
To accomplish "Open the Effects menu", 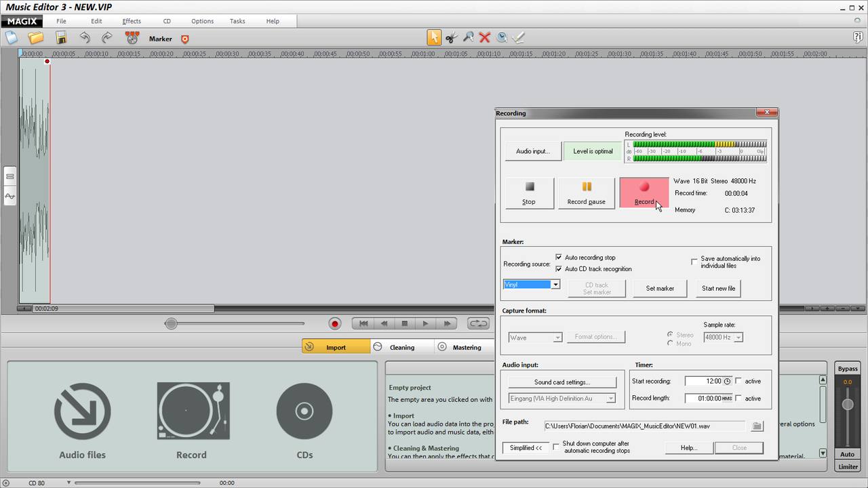I will pos(132,21).
